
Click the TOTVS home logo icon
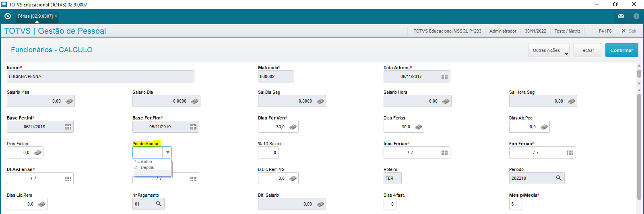8,16
